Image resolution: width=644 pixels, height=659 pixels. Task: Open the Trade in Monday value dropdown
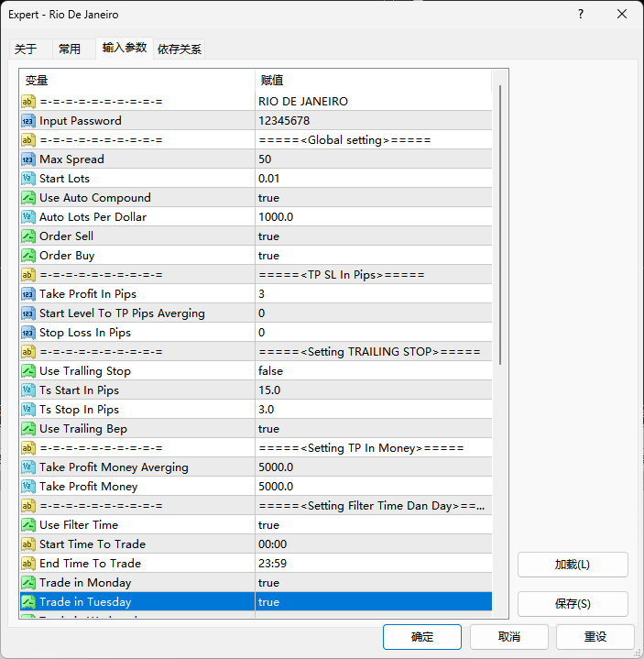[373, 583]
